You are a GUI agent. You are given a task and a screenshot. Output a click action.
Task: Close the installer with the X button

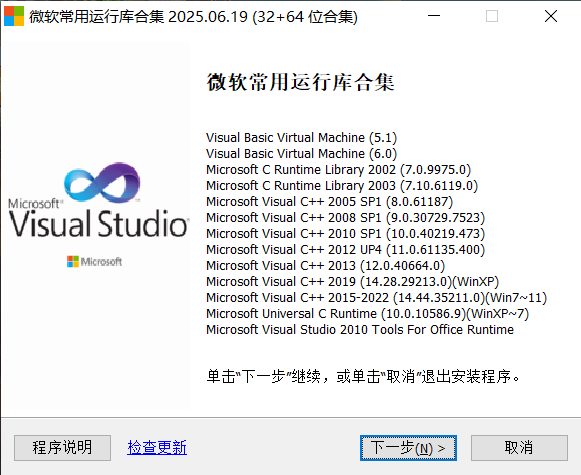click(x=551, y=16)
